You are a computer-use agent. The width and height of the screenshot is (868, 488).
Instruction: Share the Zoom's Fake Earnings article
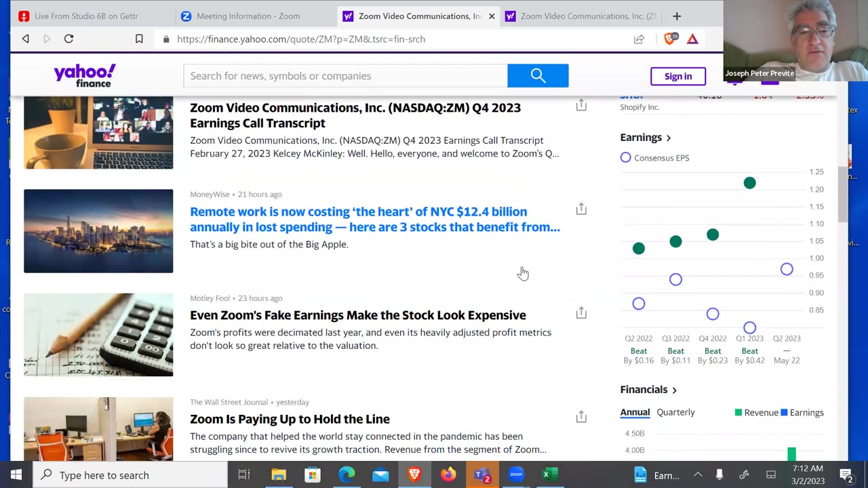(581, 312)
